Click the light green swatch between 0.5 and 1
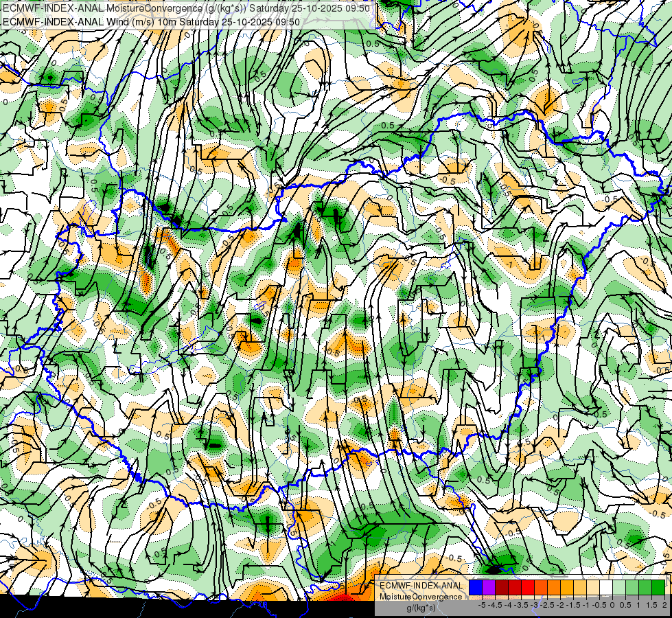 coord(632,587)
